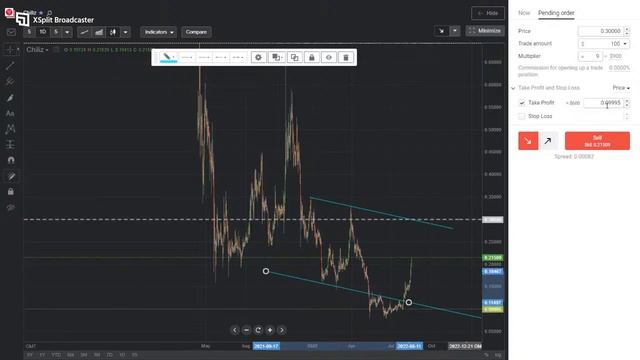Select the pitchfork drawing tool

10,82
